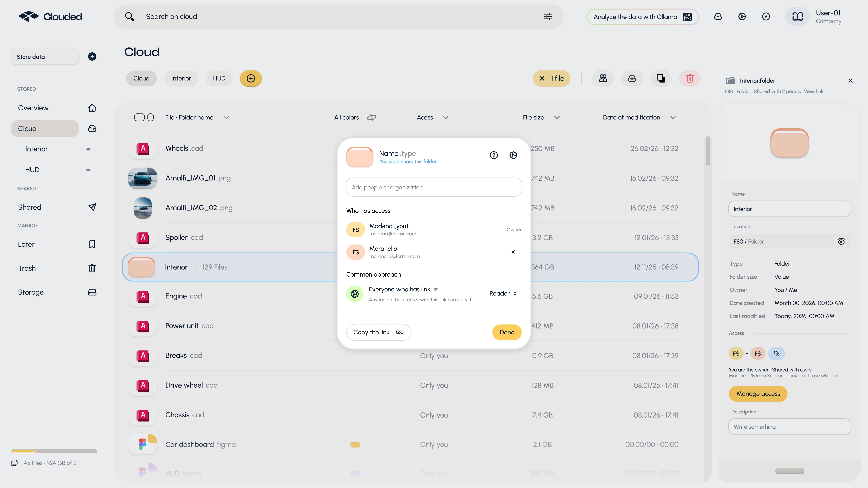The width and height of the screenshot is (868, 488).
Task: Duplicate the selection using copy icon
Action: tap(661, 79)
